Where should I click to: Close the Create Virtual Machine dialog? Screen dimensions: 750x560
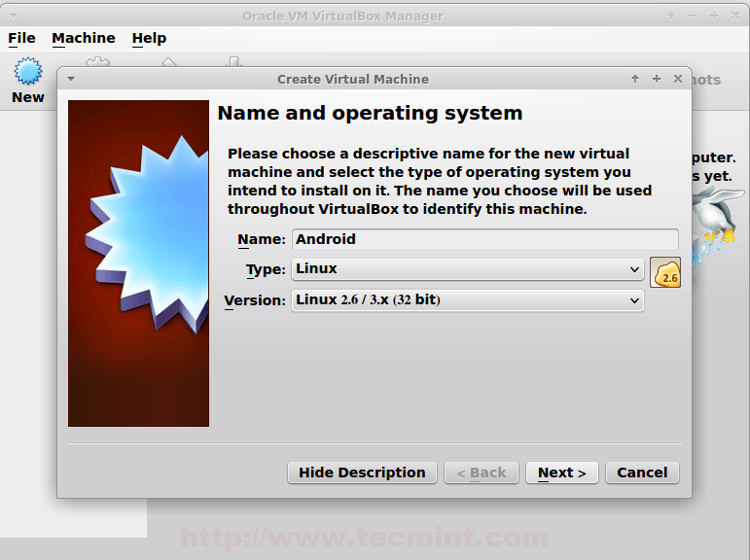pos(678,79)
